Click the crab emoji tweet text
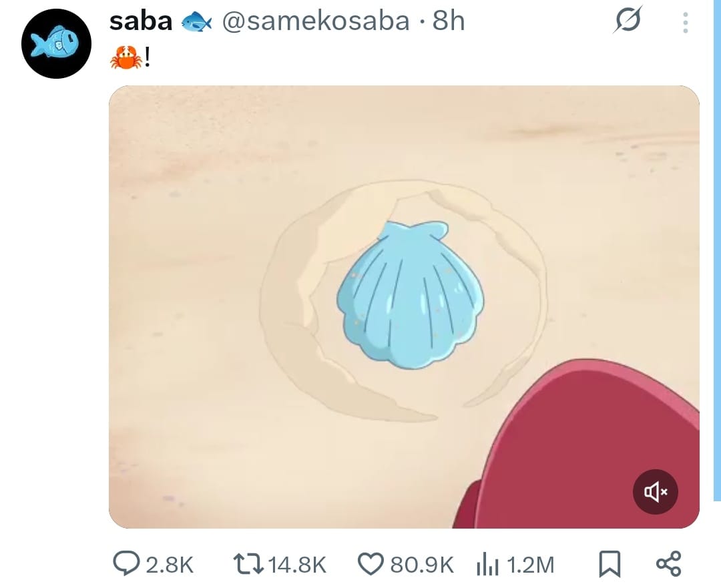The width and height of the screenshot is (721, 588). 130,57
